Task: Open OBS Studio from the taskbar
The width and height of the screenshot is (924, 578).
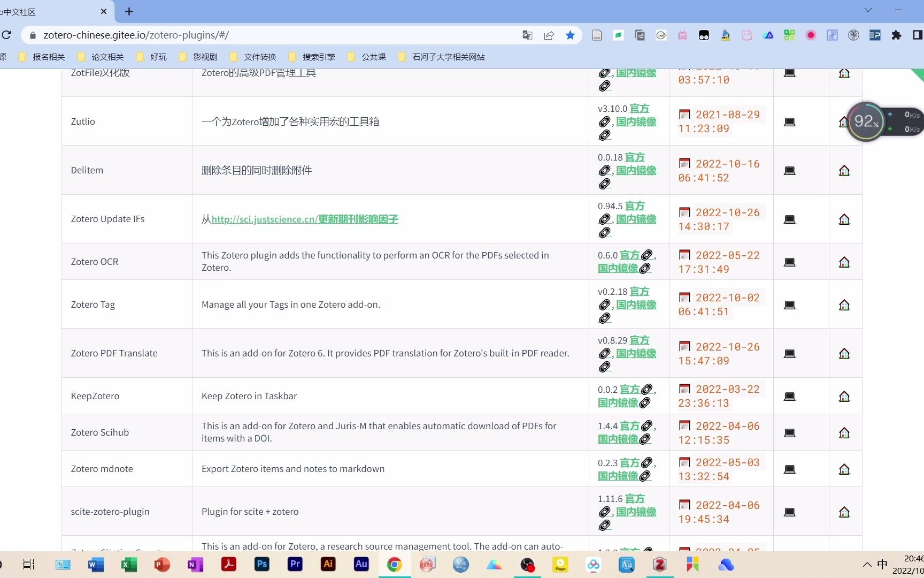Action: click(527, 565)
